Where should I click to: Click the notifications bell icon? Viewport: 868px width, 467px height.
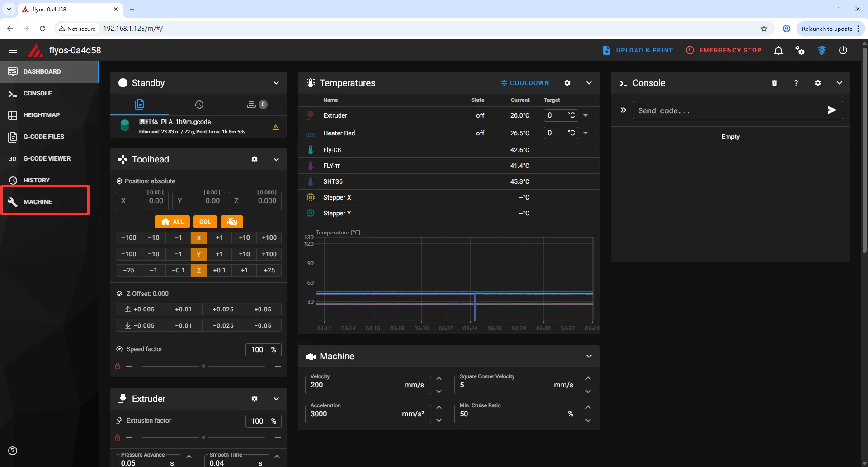[x=778, y=50]
